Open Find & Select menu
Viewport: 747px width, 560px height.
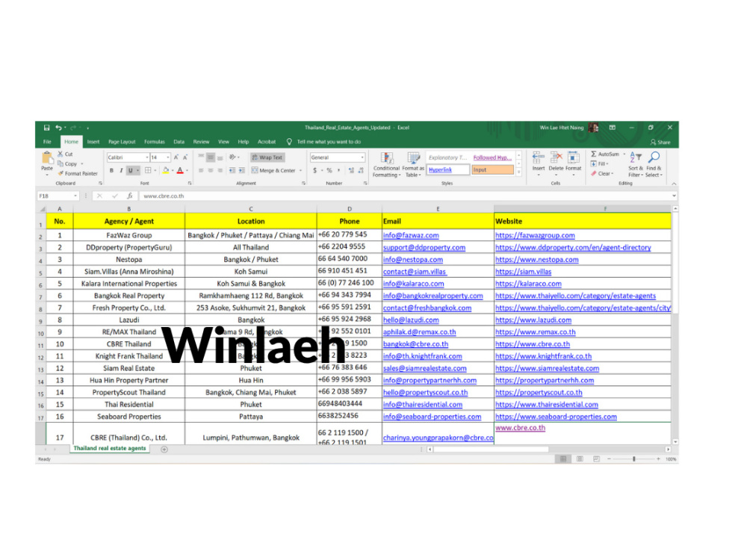654,164
